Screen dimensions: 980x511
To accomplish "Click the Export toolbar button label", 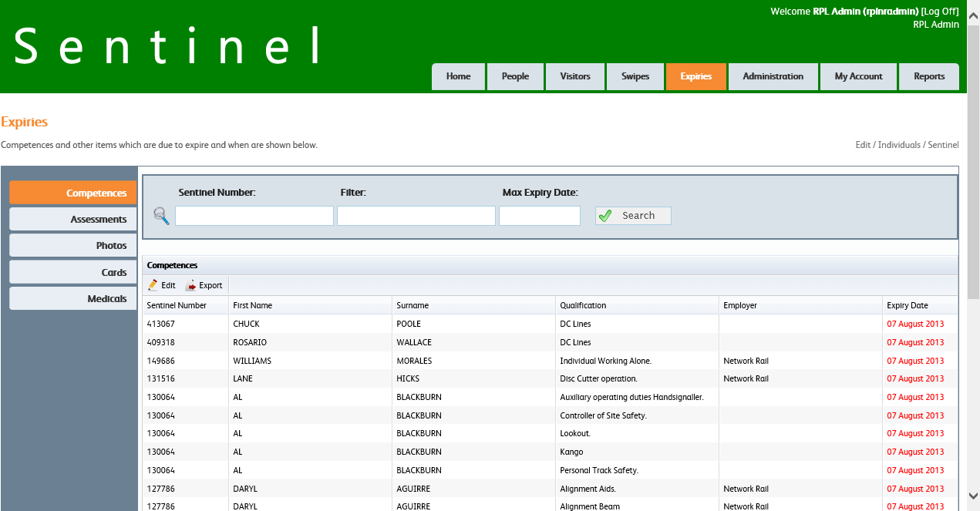I will [210, 285].
